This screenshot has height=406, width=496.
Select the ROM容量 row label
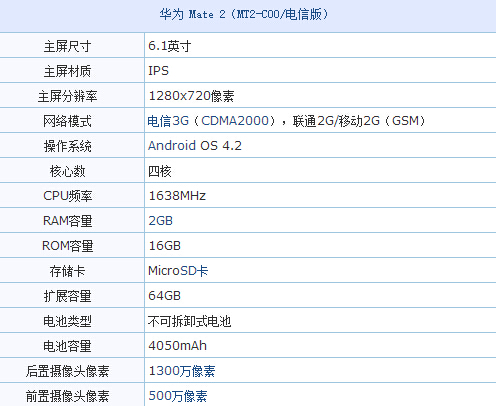pyautogui.click(x=67, y=246)
